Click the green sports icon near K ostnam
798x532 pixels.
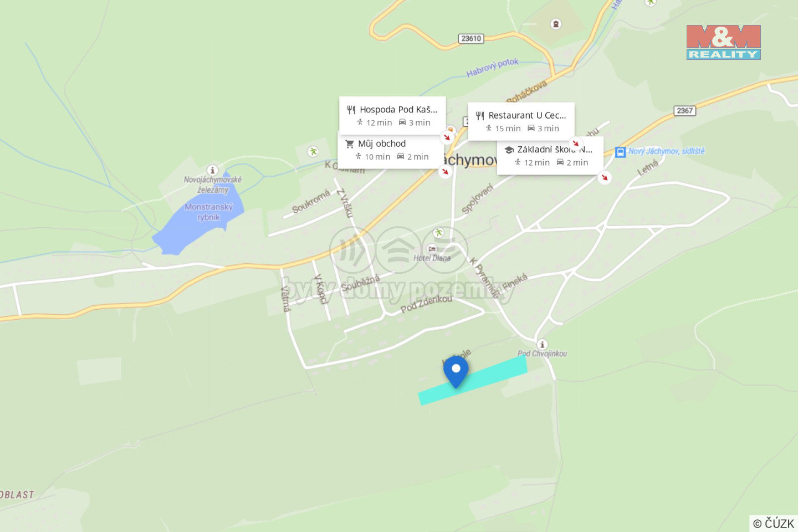point(313,151)
